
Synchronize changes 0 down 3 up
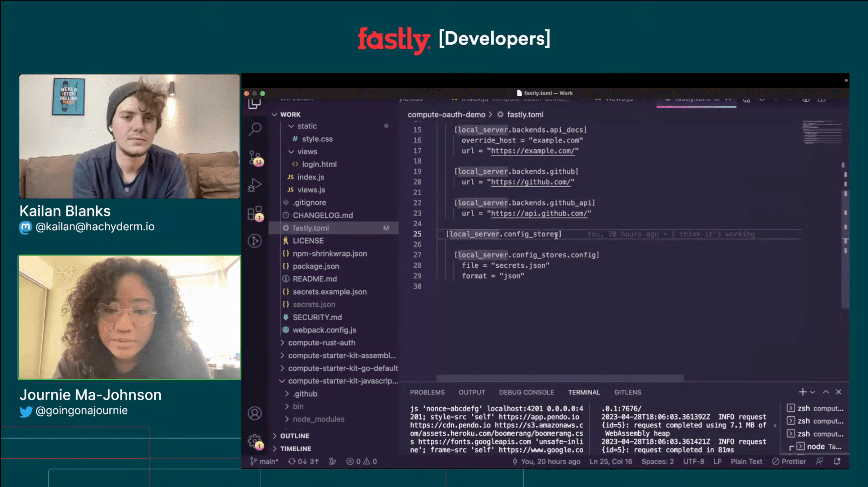point(304,462)
